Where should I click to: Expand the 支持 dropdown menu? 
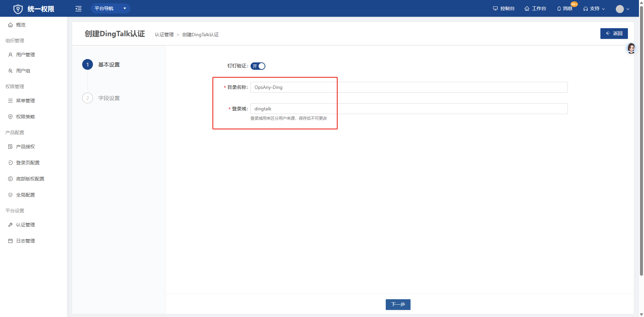[x=594, y=9]
